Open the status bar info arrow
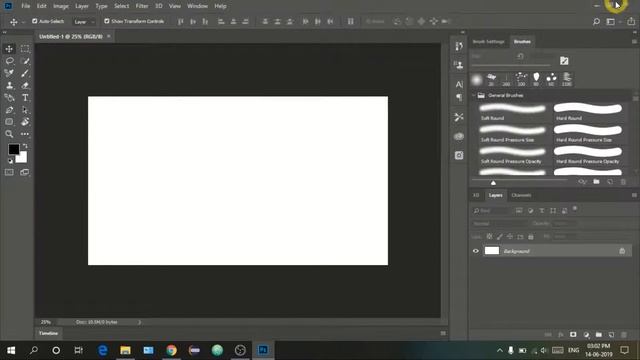The width and height of the screenshot is (640, 360). coord(139,322)
